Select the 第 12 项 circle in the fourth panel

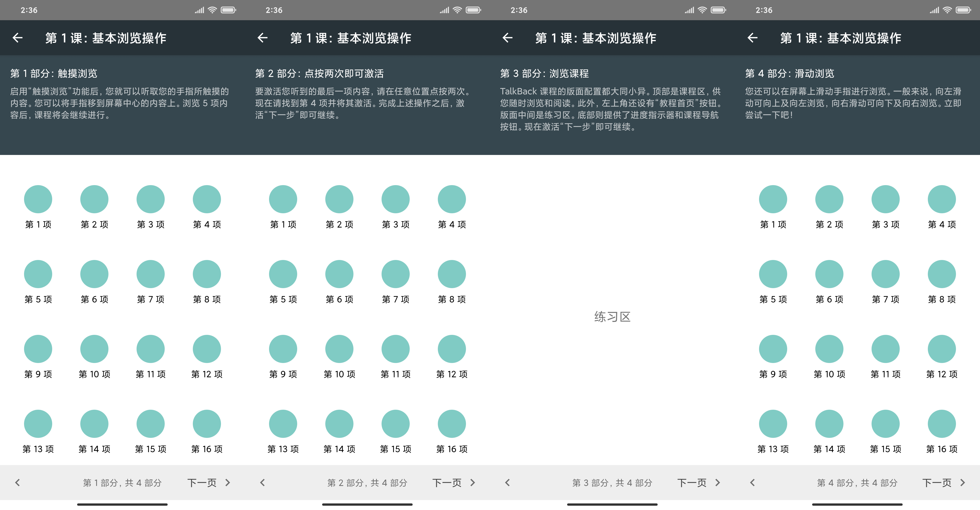tap(942, 349)
